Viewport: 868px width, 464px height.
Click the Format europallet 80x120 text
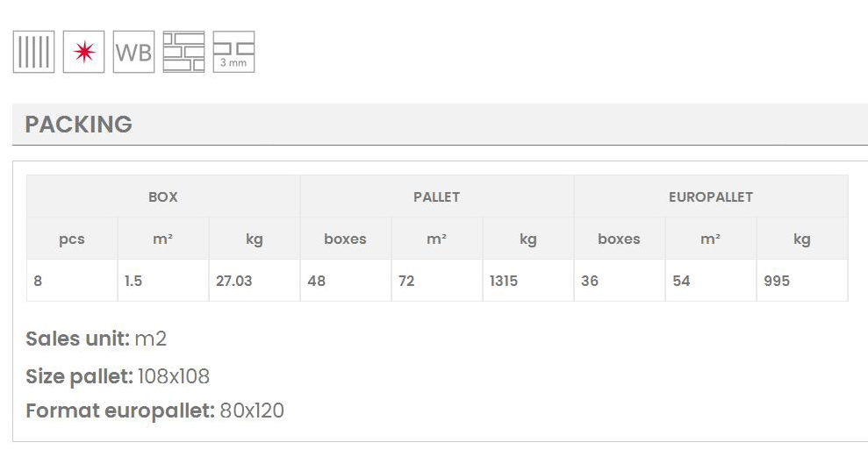(154, 410)
